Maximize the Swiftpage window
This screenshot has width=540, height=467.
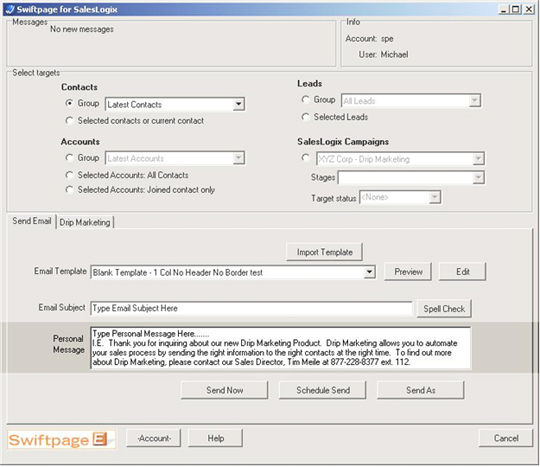(x=516, y=9)
